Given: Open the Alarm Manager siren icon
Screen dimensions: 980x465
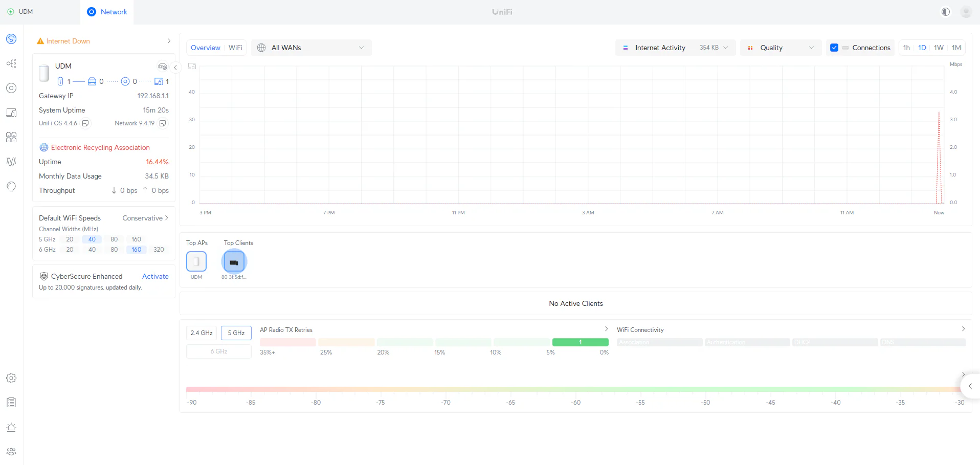Looking at the screenshot, I should [11, 427].
